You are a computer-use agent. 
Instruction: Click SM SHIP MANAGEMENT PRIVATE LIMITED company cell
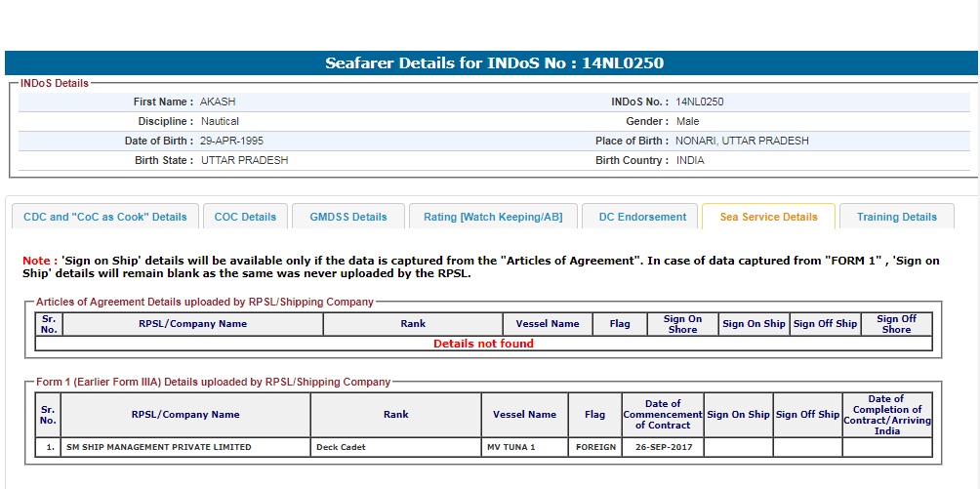pyautogui.click(x=158, y=447)
